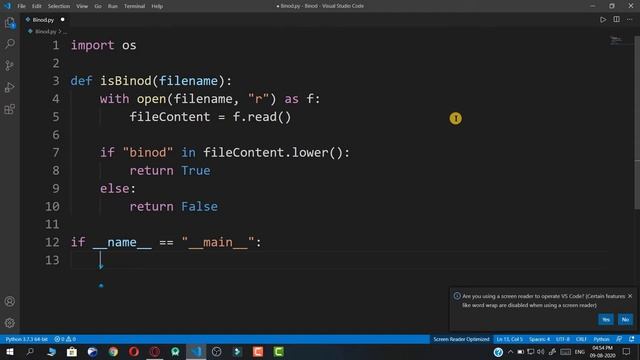The image size is (640, 360).
Task: Open the Manage gear icon
Action: click(x=10, y=323)
